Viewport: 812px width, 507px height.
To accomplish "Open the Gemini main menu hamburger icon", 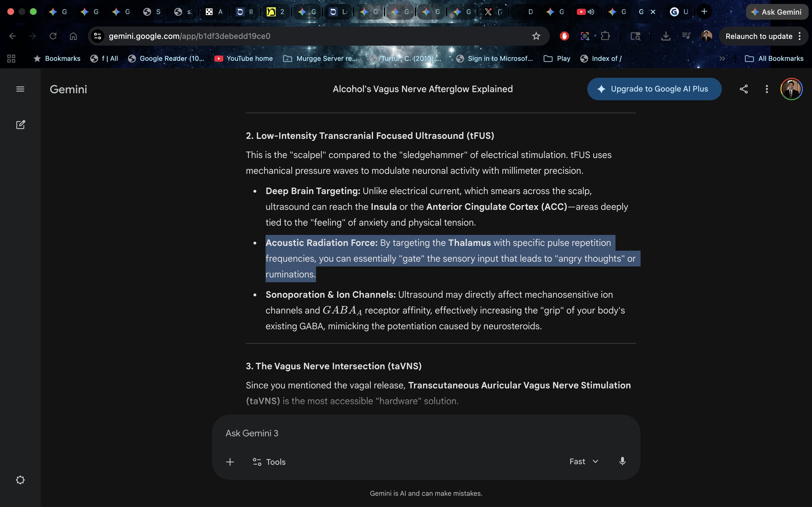I will (20, 89).
